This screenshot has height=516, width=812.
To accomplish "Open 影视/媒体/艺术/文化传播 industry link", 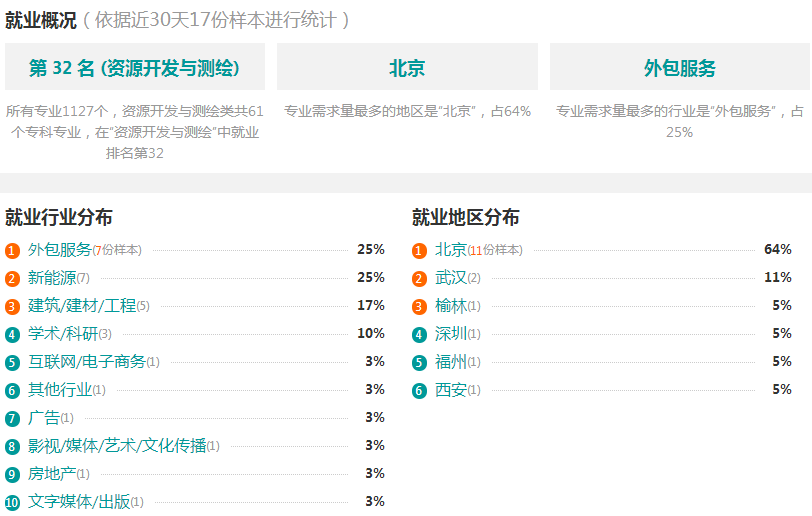I will click(x=117, y=446).
